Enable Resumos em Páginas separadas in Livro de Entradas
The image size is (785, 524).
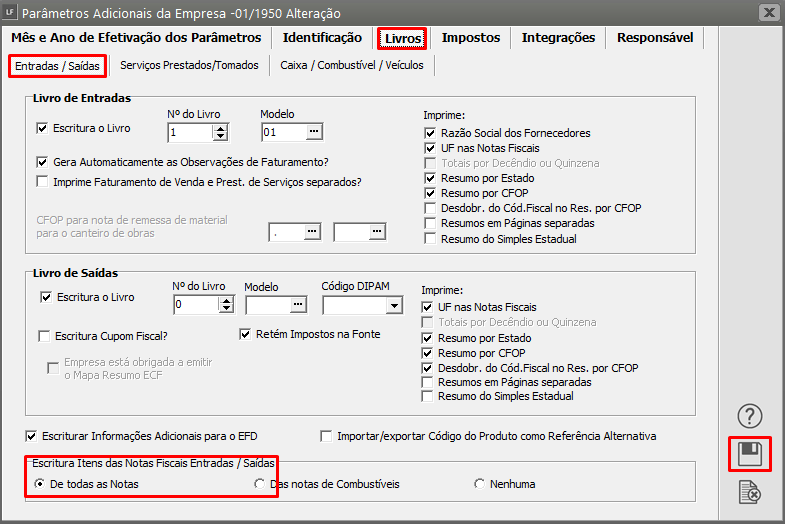tap(430, 223)
